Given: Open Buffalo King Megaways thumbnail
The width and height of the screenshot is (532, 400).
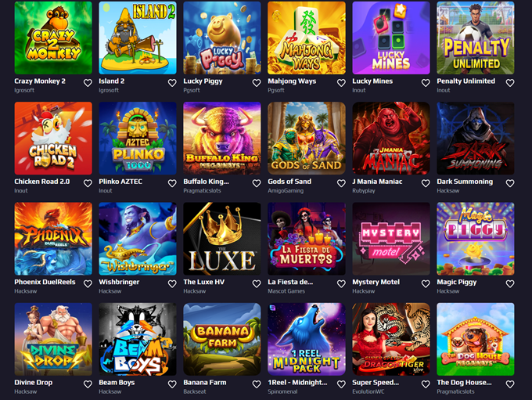Looking at the screenshot, I should [222, 139].
